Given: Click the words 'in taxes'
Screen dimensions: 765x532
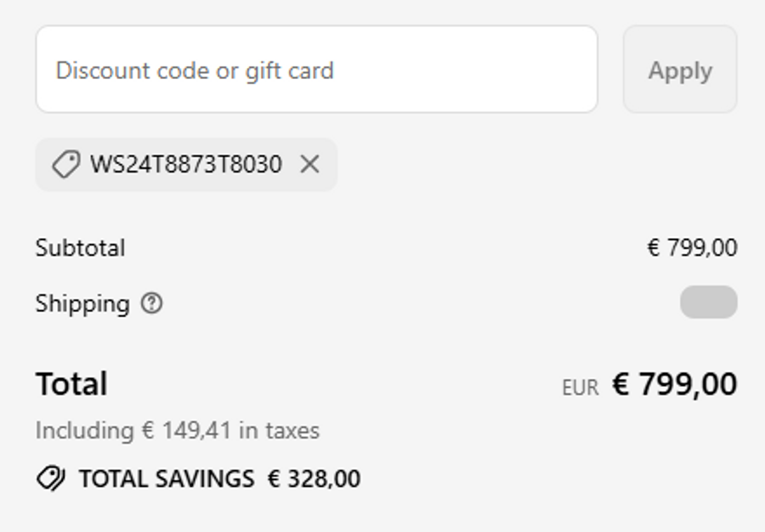Looking at the screenshot, I should pyautogui.click(x=279, y=431).
